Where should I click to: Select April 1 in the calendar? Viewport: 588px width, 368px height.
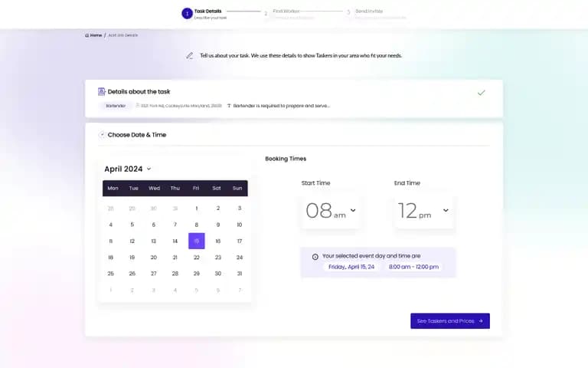click(197, 209)
